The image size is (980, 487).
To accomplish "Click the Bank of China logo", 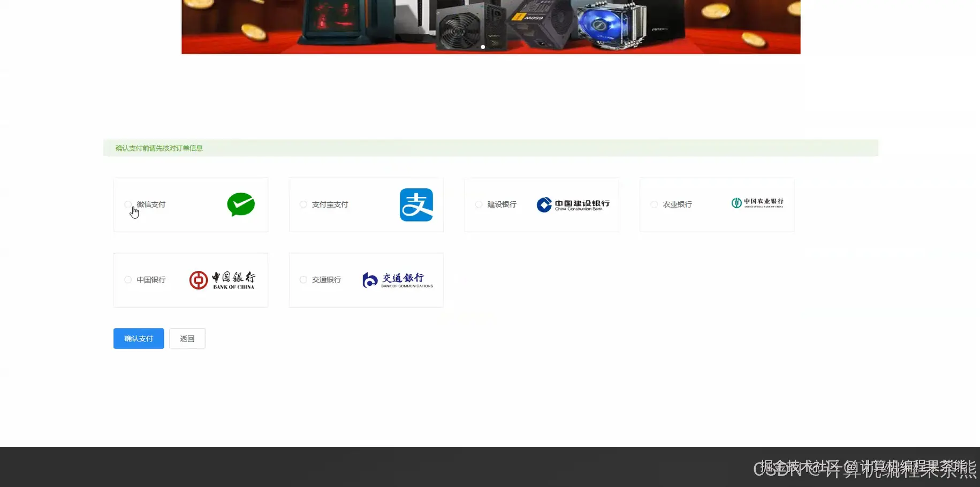I will tap(222, 280).
